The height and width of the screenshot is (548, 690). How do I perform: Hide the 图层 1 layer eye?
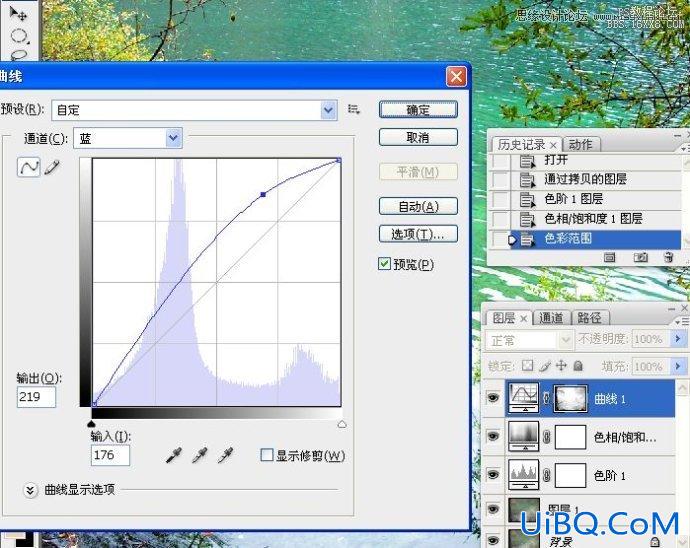click(x=493, y=509)
